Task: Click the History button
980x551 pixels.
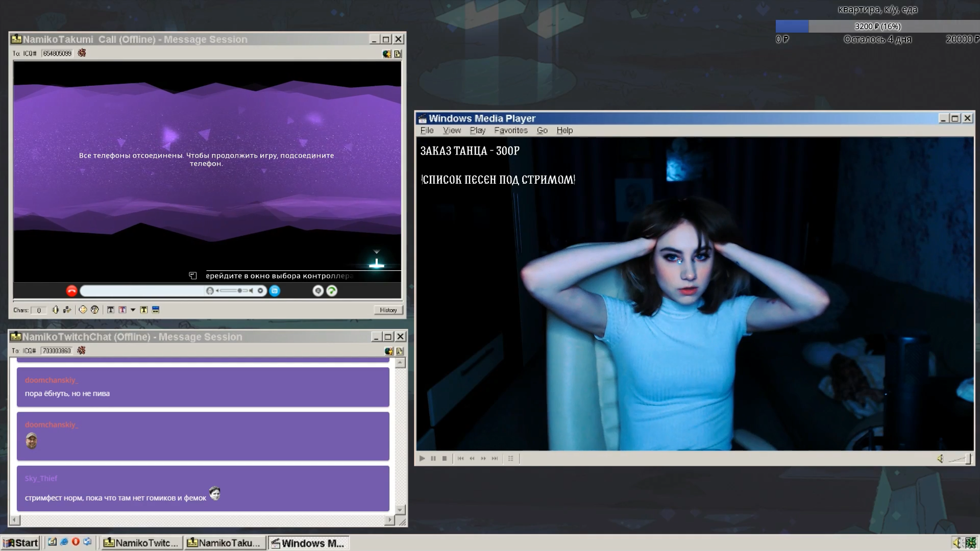Action: pos(388,310)
